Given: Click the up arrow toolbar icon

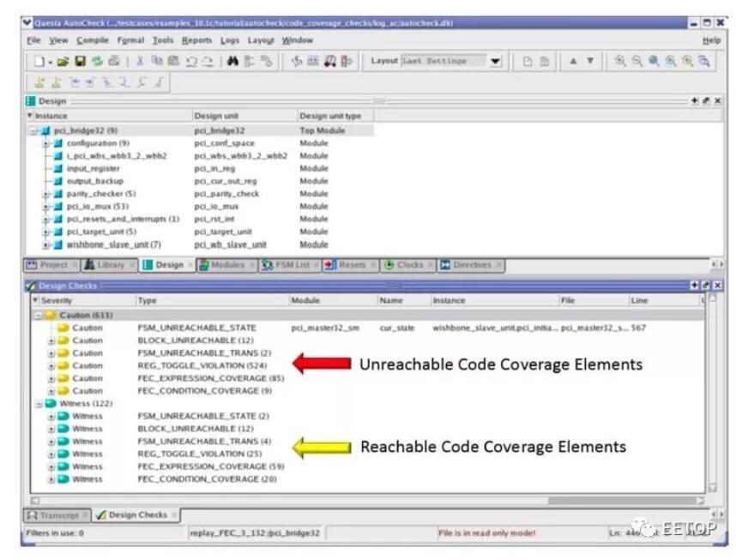Looking at the screenshot, I should coord(573,62).
